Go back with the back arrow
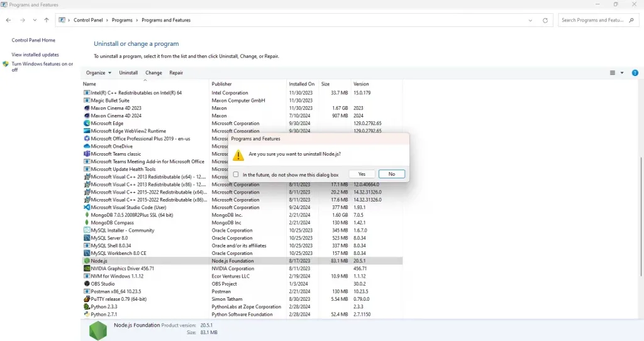The image size is (644, 341). pyautogui.click(x=9, y=20)
